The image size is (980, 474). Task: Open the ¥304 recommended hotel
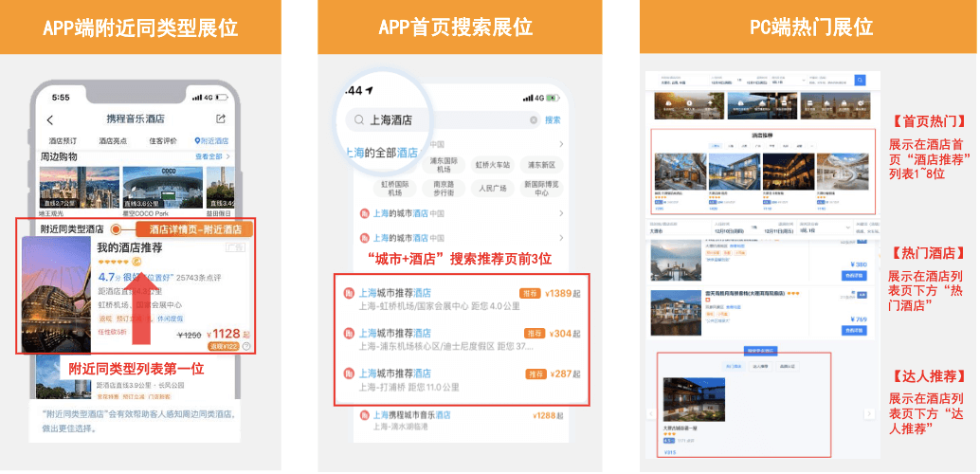click(x=462, y=339)
